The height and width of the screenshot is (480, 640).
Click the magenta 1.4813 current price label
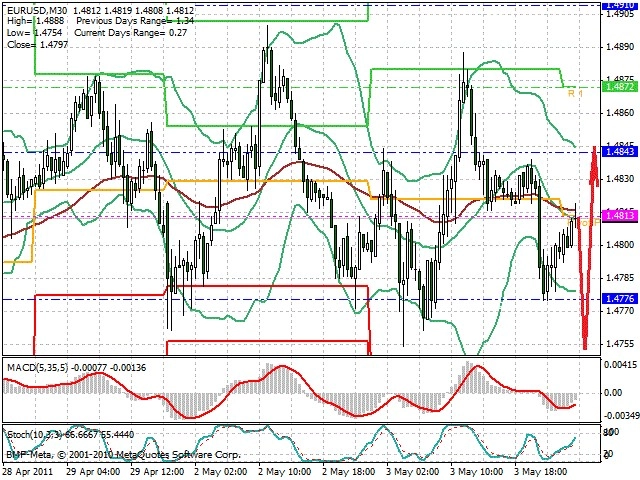(x=620, y=215)
